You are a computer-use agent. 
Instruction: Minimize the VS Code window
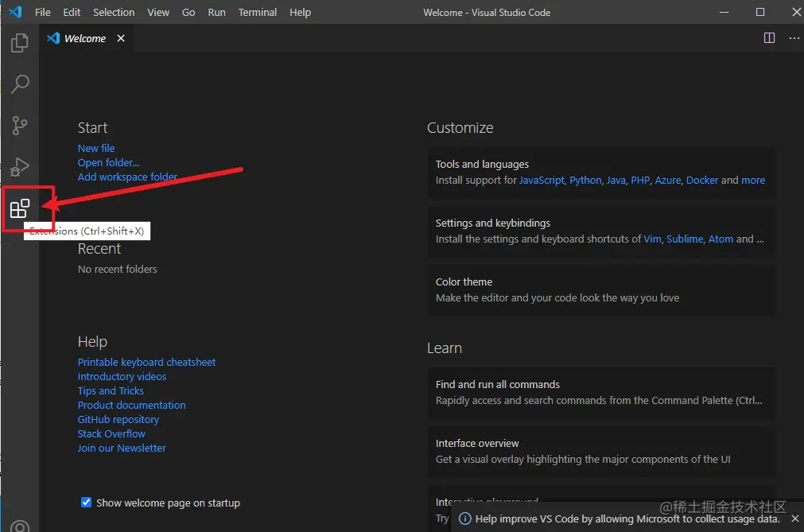(724, 12)
